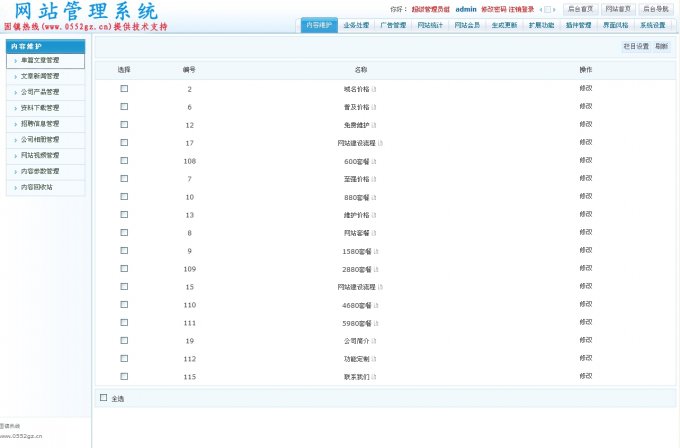This screenshot has width=680, height=448.
Task: Expand 单篇文章管理 in the sidebar
Action: 46,61
